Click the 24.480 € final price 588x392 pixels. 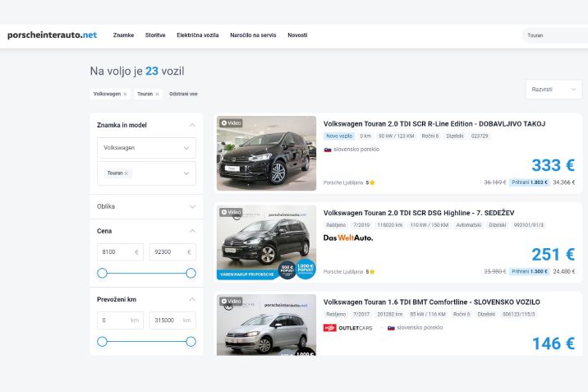click(564, 271)
